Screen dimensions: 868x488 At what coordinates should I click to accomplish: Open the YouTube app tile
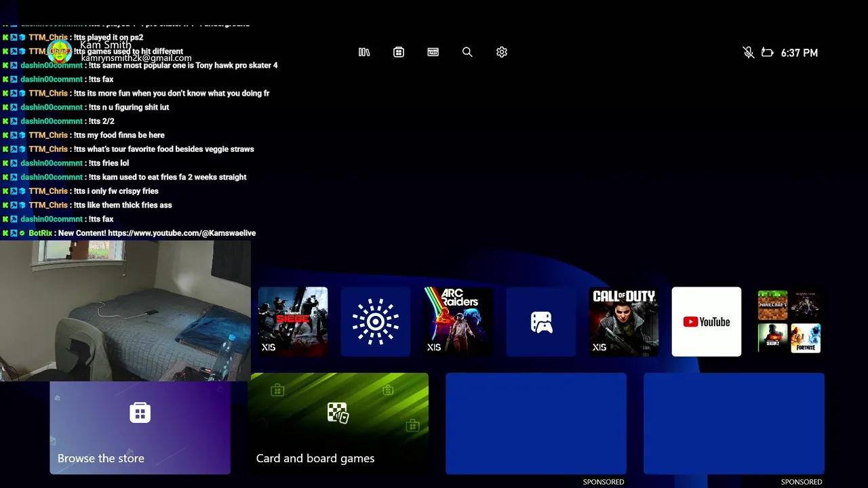pyautogui.click(x=707, y=321)
